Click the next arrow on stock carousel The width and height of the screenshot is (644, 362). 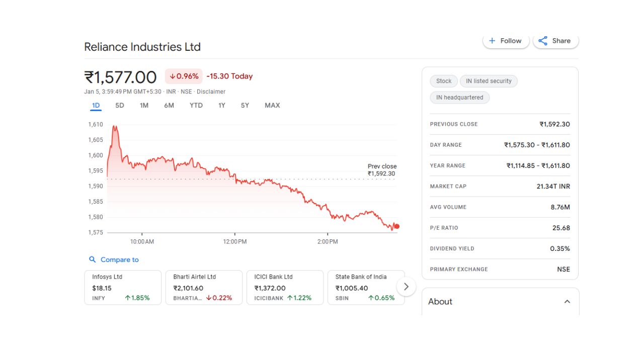tap(406, 287)
